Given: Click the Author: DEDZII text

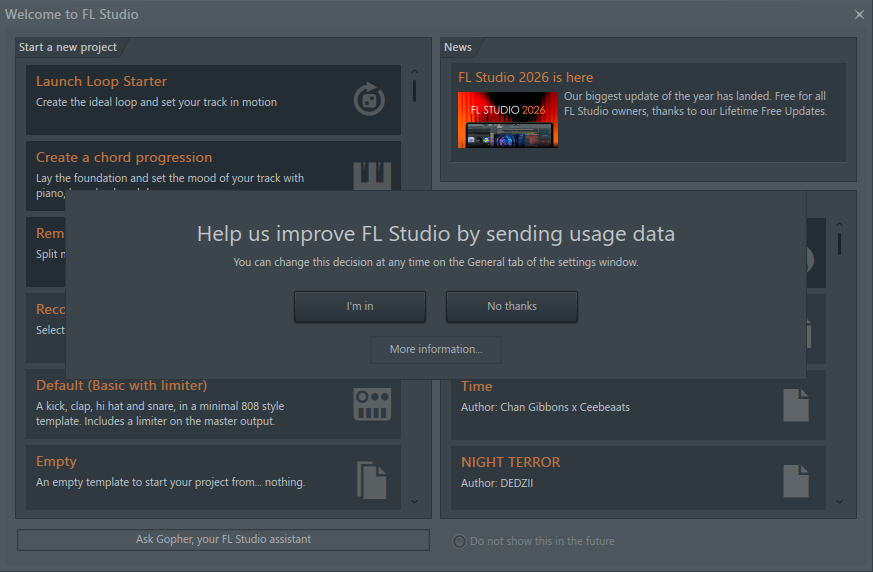Looking at the screenshot, I should pos(497,483).
